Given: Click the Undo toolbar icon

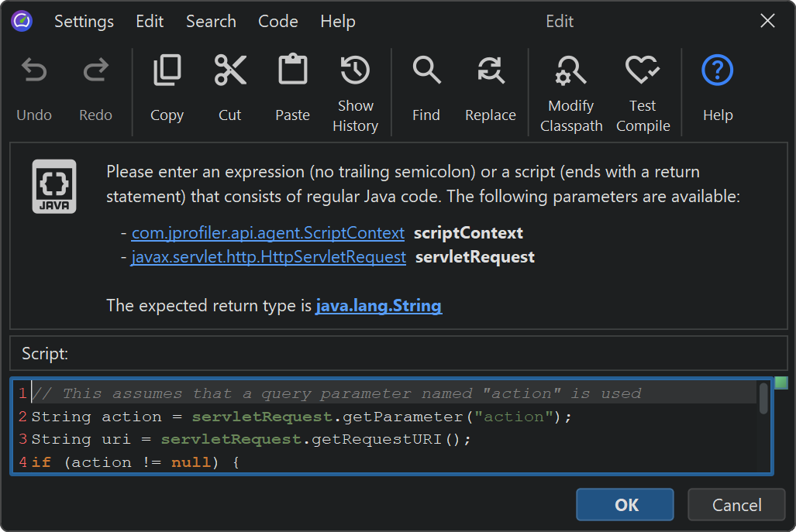Looking at the screenshot, I should click(34, 71).
